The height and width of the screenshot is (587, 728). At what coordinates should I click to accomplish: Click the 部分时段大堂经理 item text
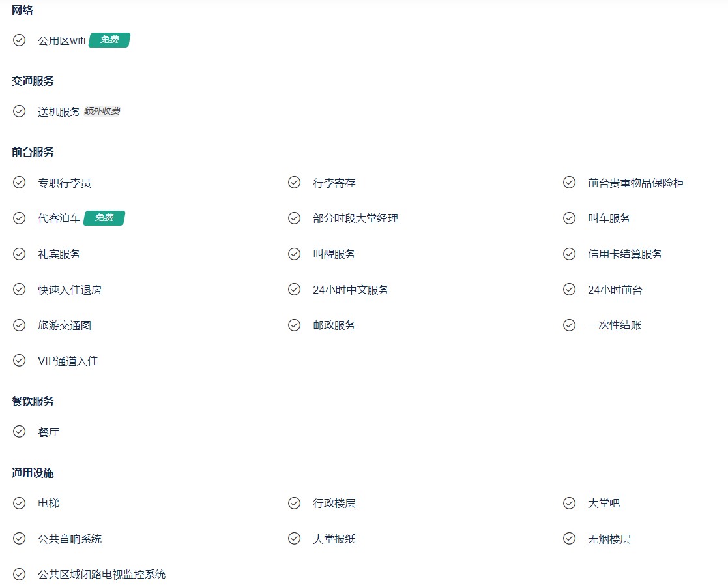pyautogui.click(x=356, y=218)
